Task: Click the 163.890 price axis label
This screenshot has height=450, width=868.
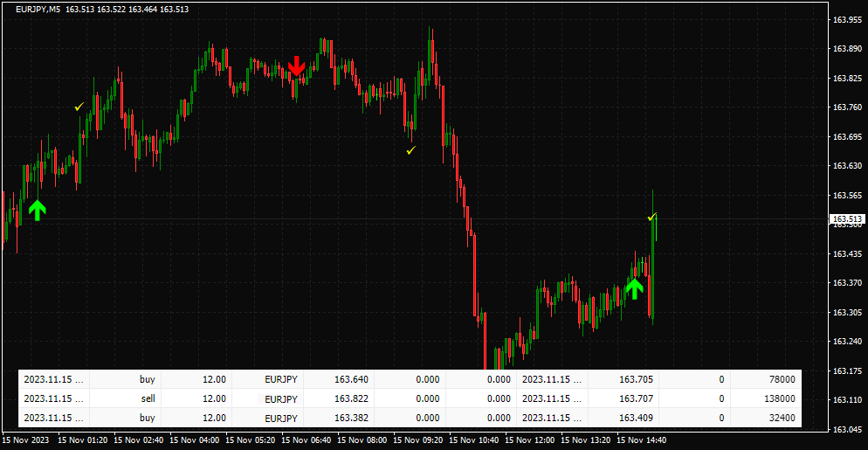Action: (846, 49)
